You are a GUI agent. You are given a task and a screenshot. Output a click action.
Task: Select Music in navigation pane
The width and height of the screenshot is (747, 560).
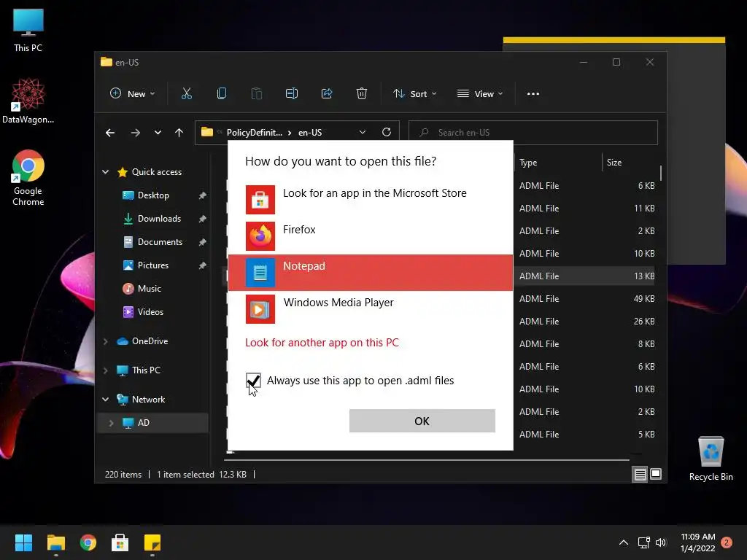pos(149,289)
